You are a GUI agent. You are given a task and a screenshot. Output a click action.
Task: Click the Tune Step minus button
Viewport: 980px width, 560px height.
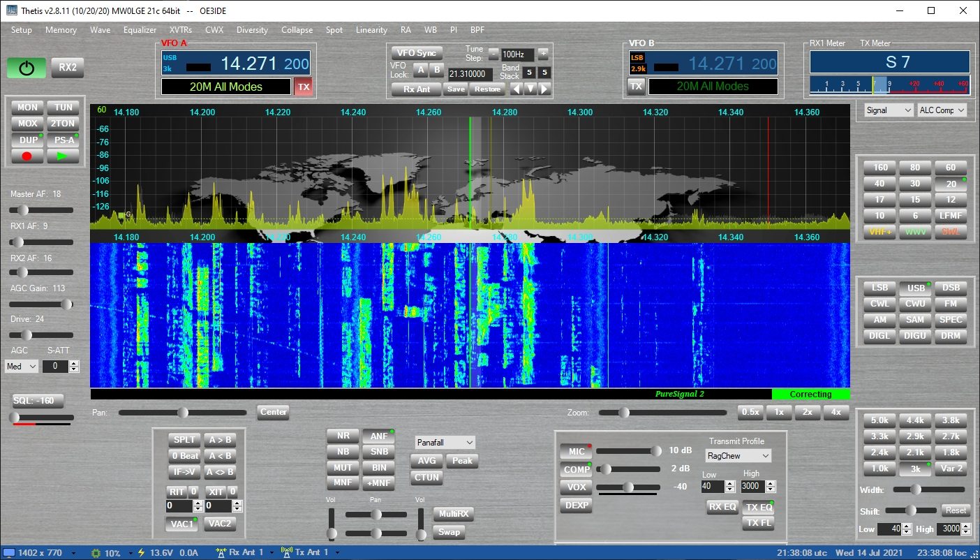point(493,54)
